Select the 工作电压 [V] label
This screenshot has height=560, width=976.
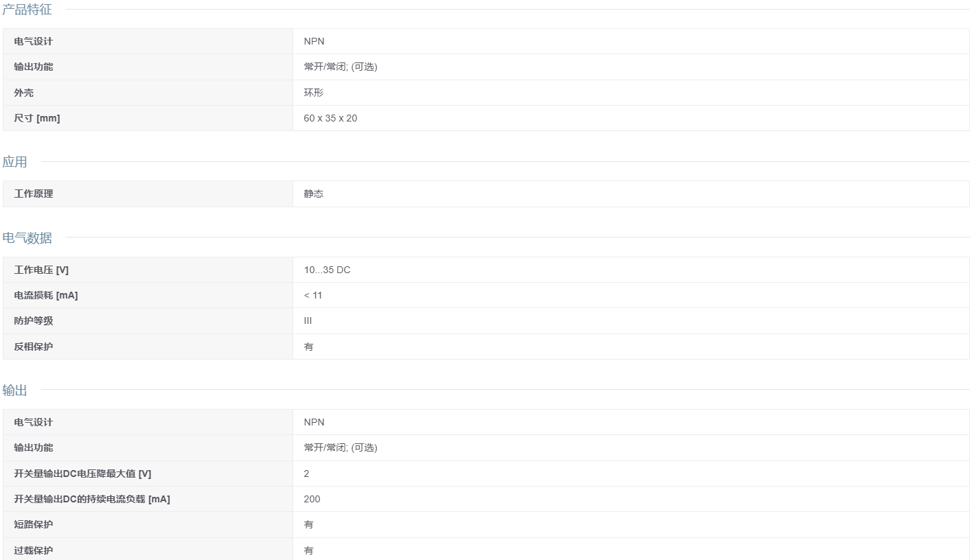41,270
